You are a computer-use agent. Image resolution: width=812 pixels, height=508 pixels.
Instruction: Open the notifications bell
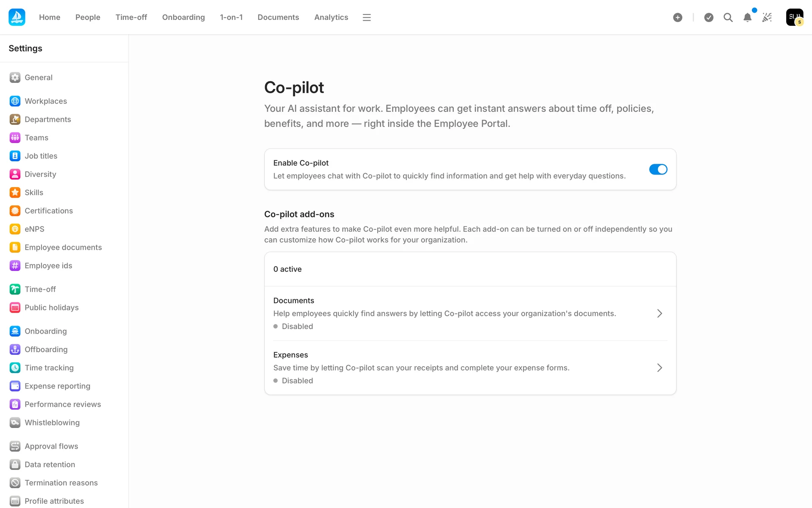[747, 17]
